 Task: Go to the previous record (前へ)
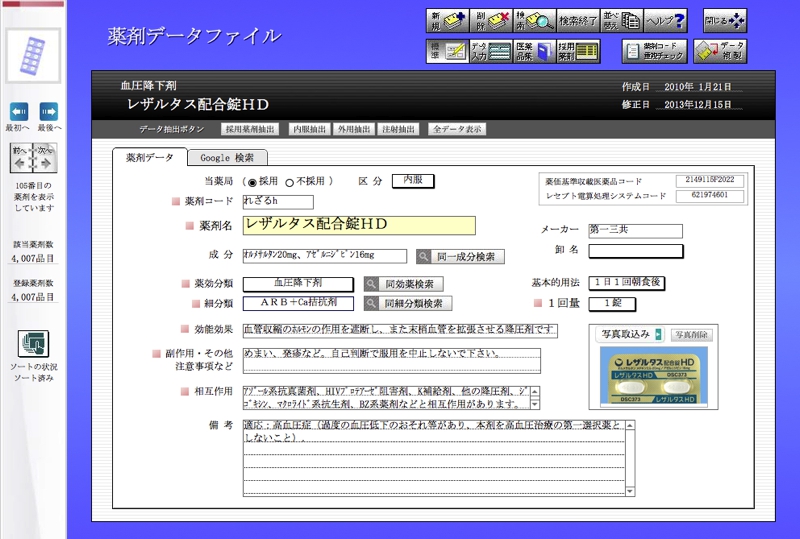click(x=20, y=158)
